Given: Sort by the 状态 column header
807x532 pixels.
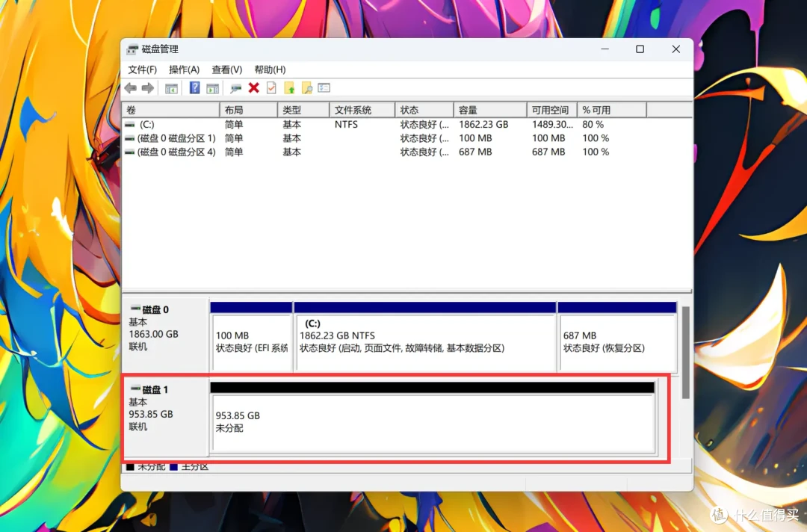Looking at the screenshot, I should pyautogui.click(x=424, y=110).
